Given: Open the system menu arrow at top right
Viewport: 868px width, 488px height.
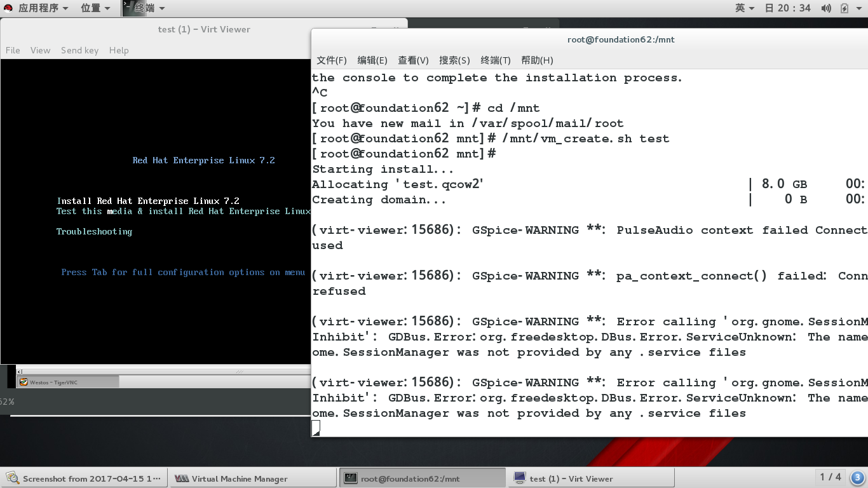Looking at the screenshot, I should tap(859, 8).
